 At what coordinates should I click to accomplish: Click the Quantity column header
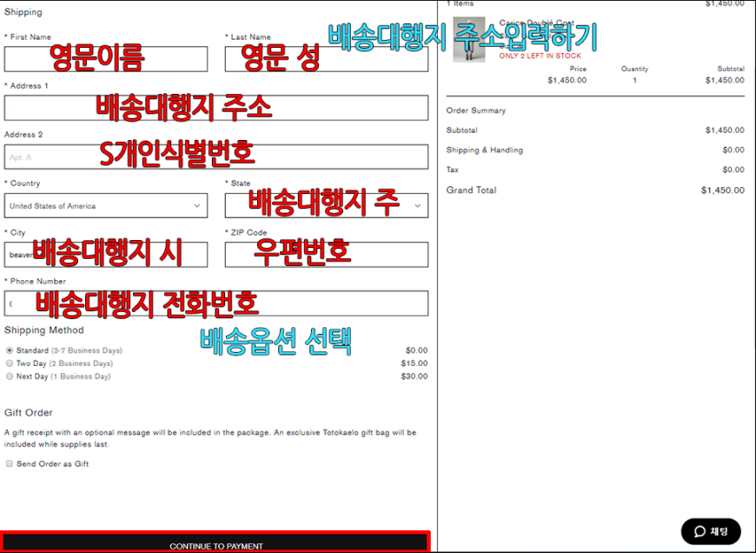point(634,69)
